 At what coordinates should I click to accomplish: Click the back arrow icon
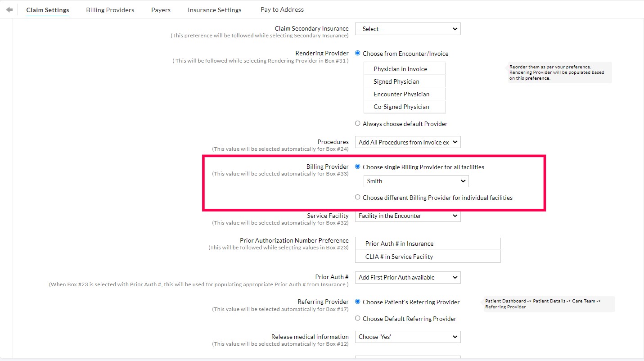point(9,9)
